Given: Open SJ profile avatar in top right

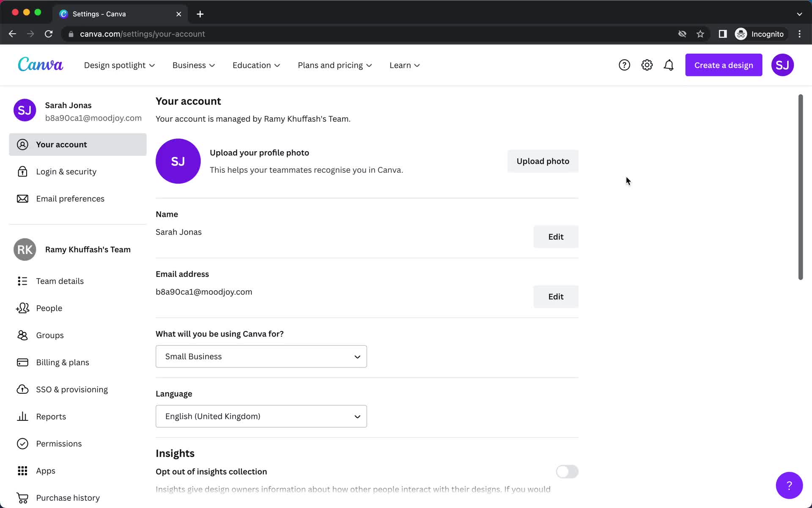Looking at the screenshot, I should pos(782,65).
